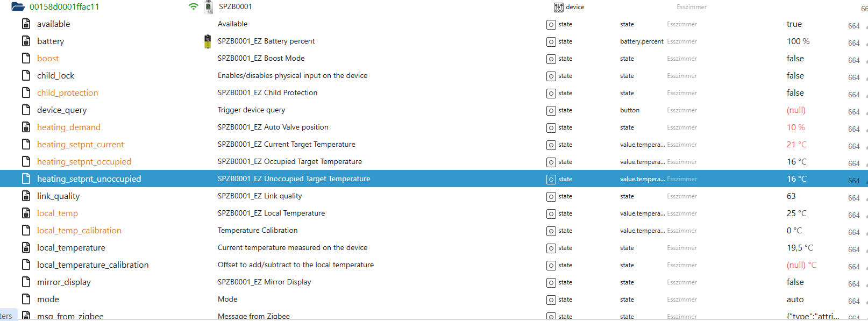
Task: Toggle the child_lock false value
Action: (795, 76)
